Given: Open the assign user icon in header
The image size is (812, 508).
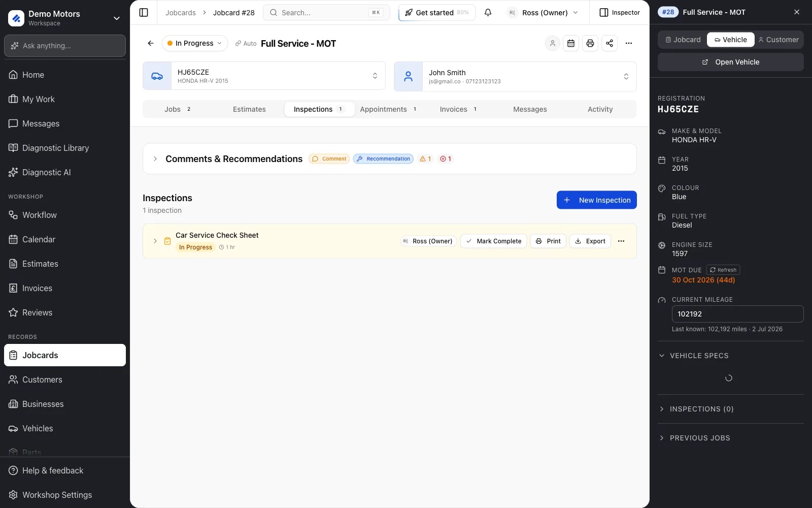Looking at the screenshot, I should tap(552, 43).
